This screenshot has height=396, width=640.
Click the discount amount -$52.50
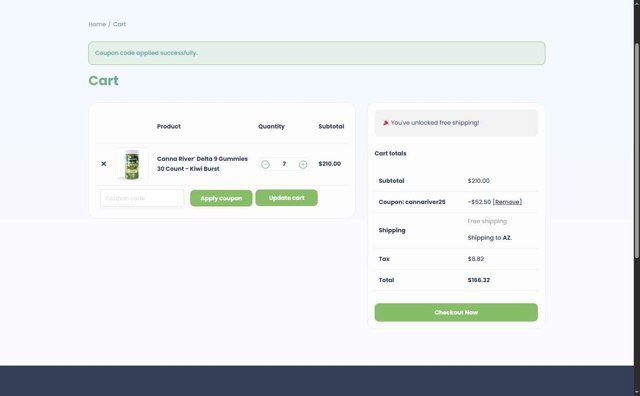click(479, 202)
